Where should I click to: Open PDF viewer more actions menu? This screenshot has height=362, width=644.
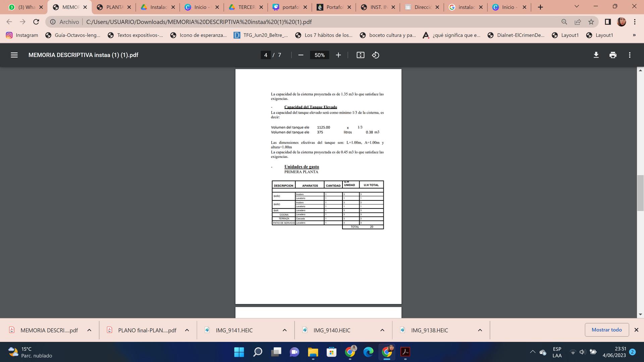[630, 55]
